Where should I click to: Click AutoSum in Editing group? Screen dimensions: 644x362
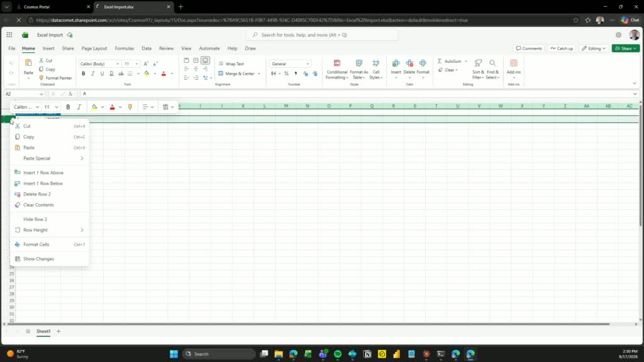point(449,61)
